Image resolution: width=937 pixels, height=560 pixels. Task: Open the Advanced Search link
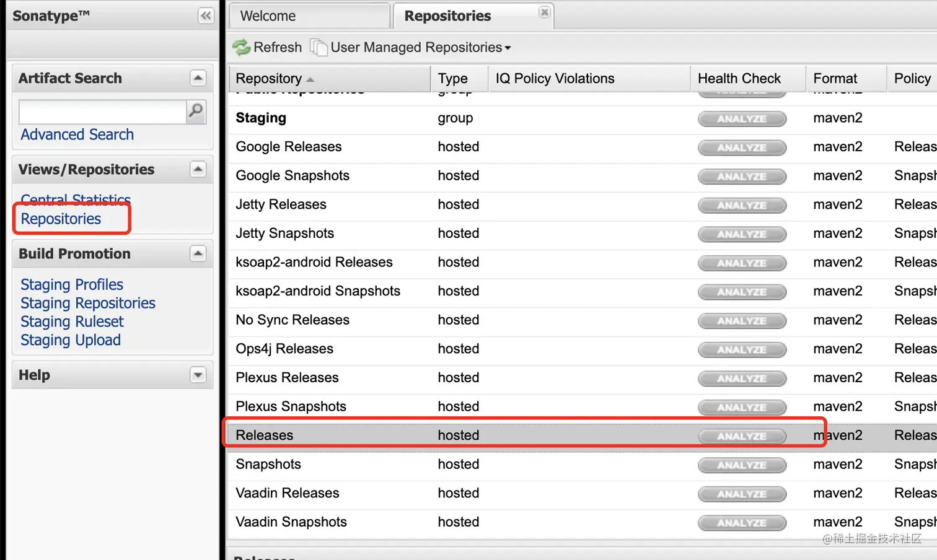coord(77,134)
